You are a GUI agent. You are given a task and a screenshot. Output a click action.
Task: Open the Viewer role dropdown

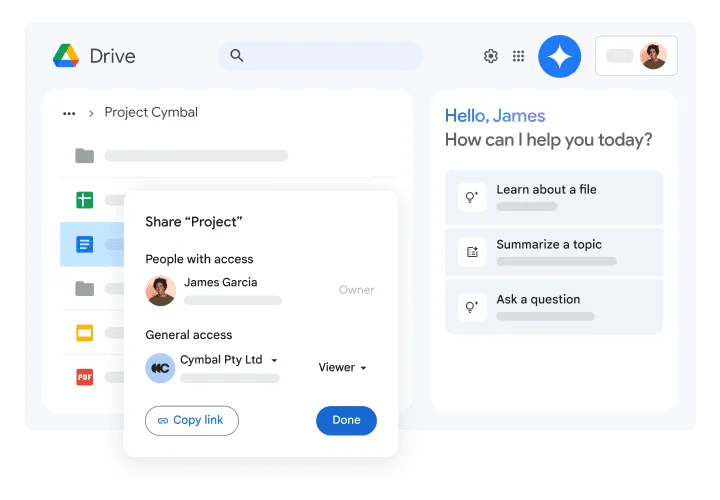pyautogui.click(x=342, y=367)
